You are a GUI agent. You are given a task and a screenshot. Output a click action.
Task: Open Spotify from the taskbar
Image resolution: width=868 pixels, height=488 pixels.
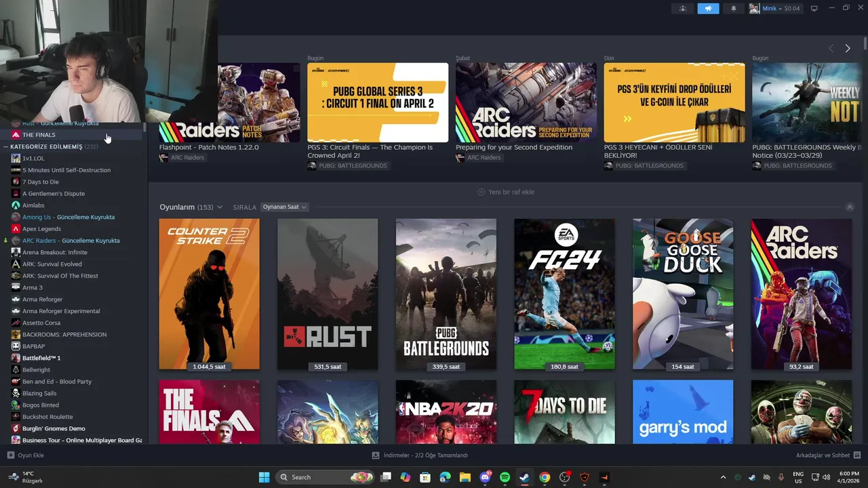click(505, 477)
